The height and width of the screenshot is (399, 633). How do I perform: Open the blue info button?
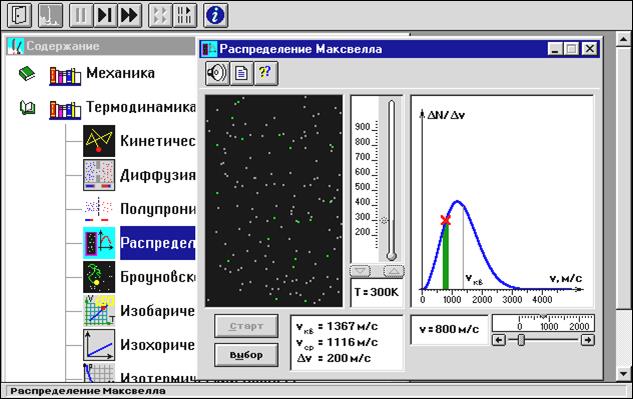[215, 15]
